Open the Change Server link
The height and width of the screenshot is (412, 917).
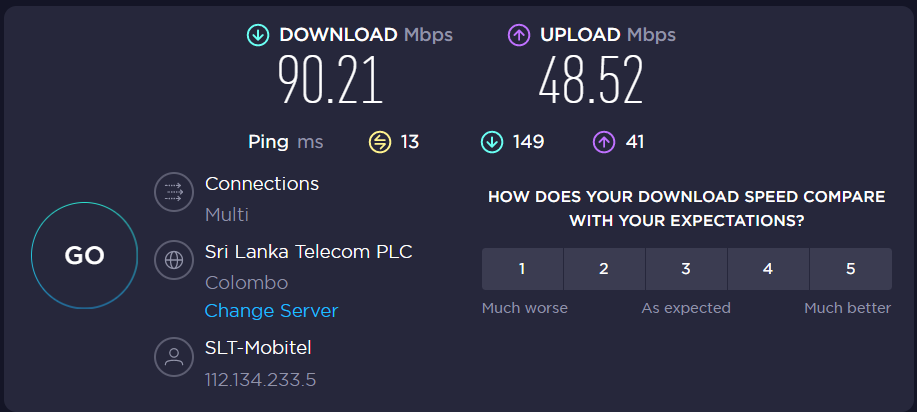[x=271, y=311]
